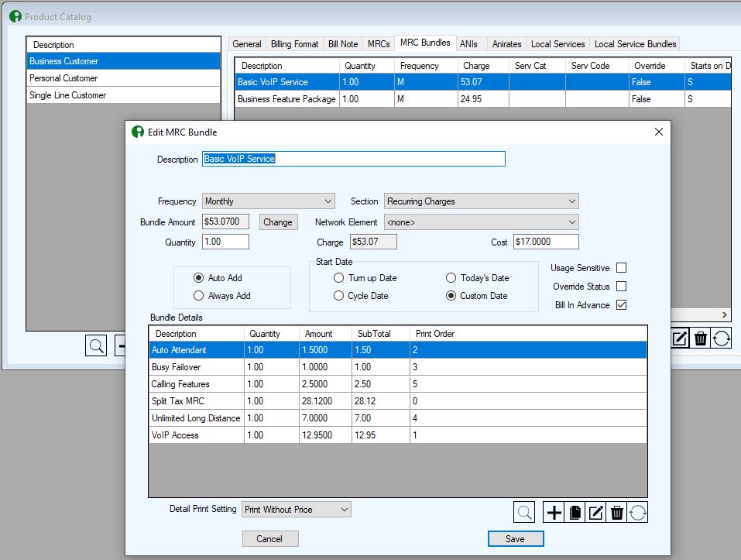Delete bundle detail using dialog trash icon
This screenshot has width=741, height=560.
tap(616, 512)
